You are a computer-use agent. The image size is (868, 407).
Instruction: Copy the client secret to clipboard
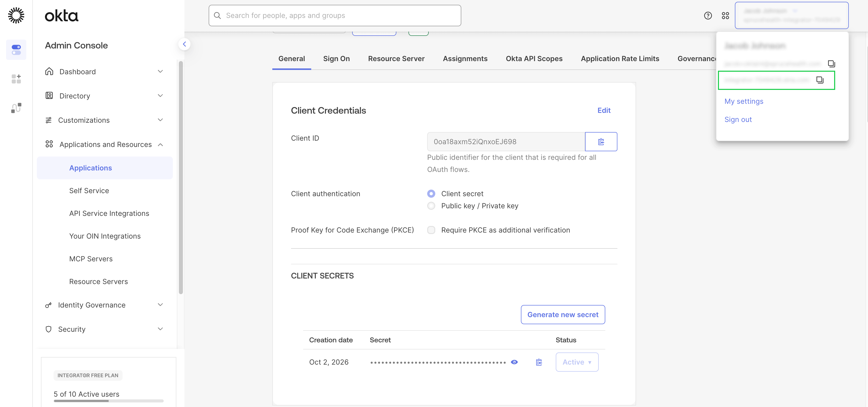(539, 362)
